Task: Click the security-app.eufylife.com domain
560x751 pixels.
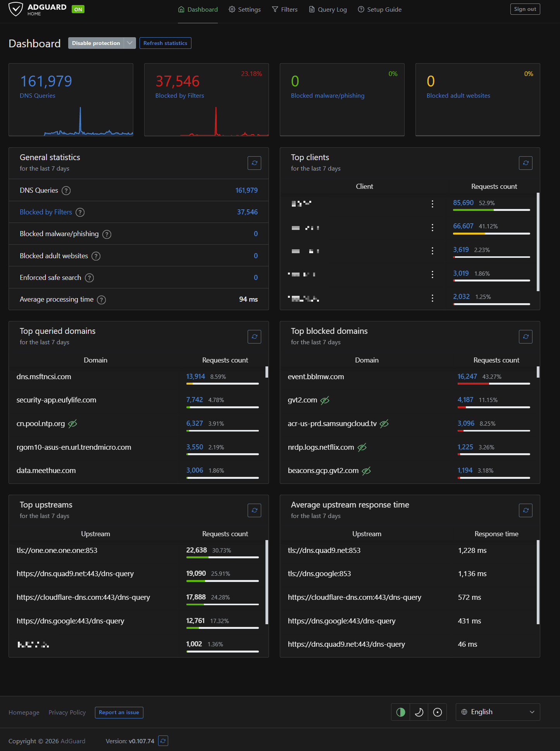Action: click(x=56, y=400)
